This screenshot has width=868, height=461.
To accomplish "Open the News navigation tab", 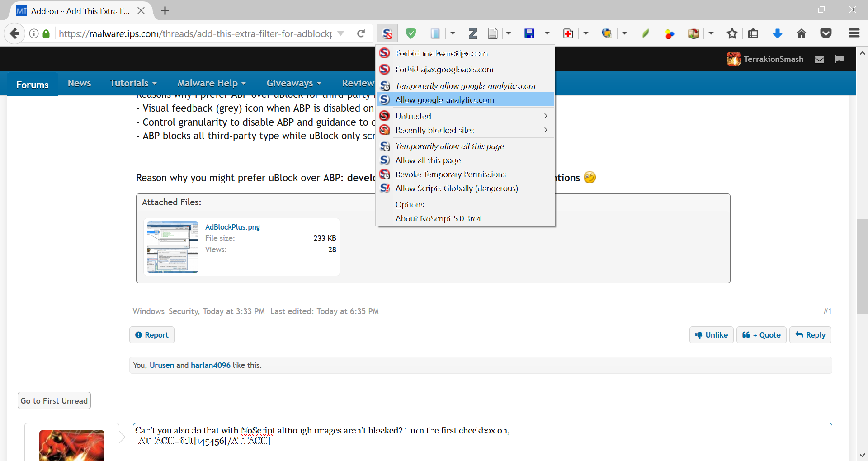I will [79, 83].
